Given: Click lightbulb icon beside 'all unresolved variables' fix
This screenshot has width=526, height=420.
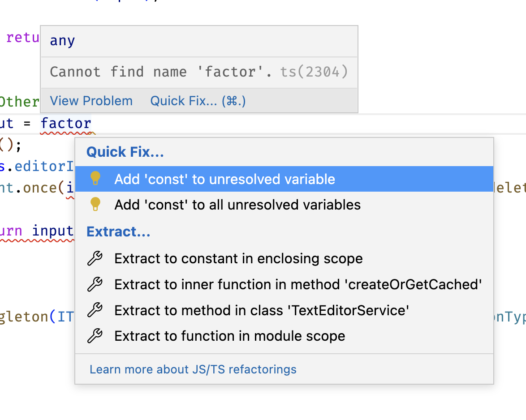Looking at the screenshot, I should point(95,205).
